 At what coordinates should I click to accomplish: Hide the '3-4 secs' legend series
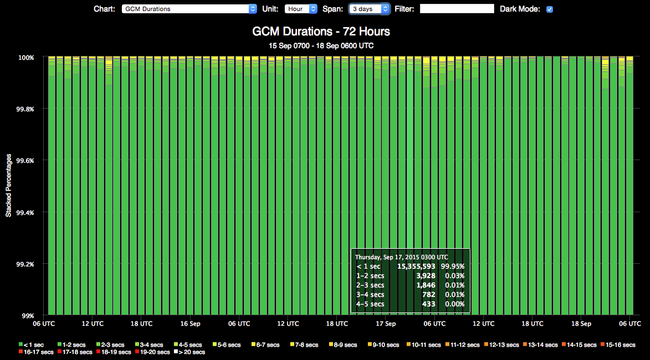pos(148,345)
